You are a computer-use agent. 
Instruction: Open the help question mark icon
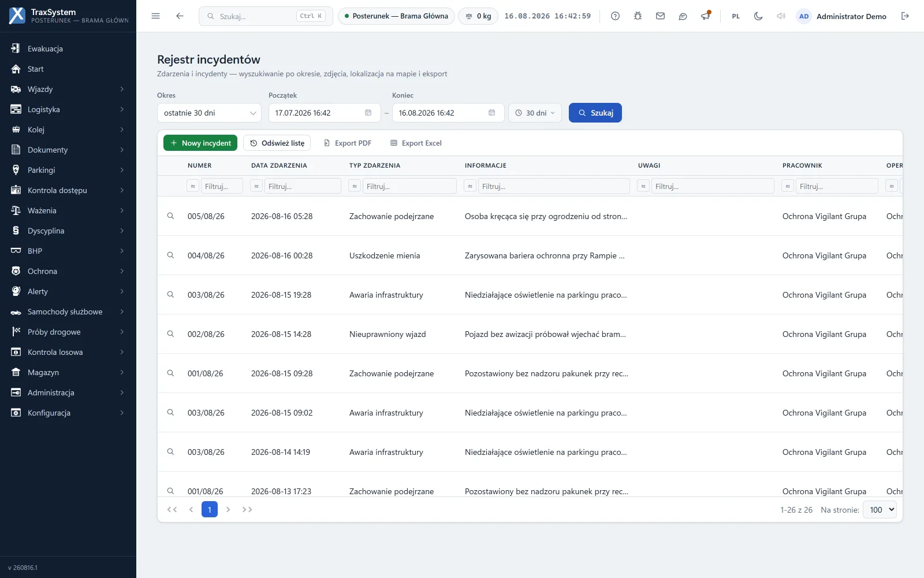click(x=615, y=16)
